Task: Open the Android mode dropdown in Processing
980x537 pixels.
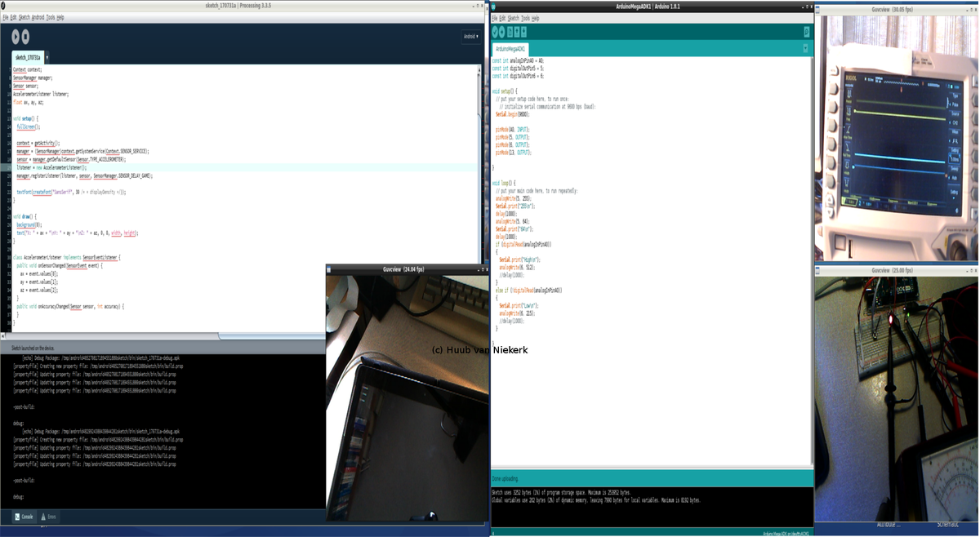Action: click(x=471, y=37)
